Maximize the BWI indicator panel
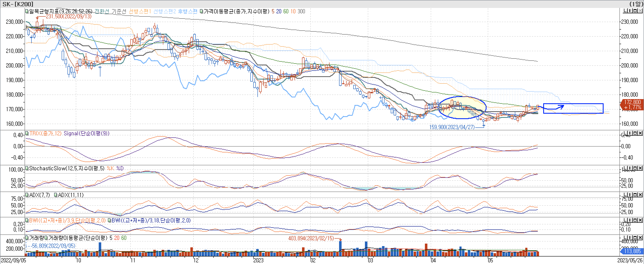This screenshot has width=644, height=264. tap(635, 220)
